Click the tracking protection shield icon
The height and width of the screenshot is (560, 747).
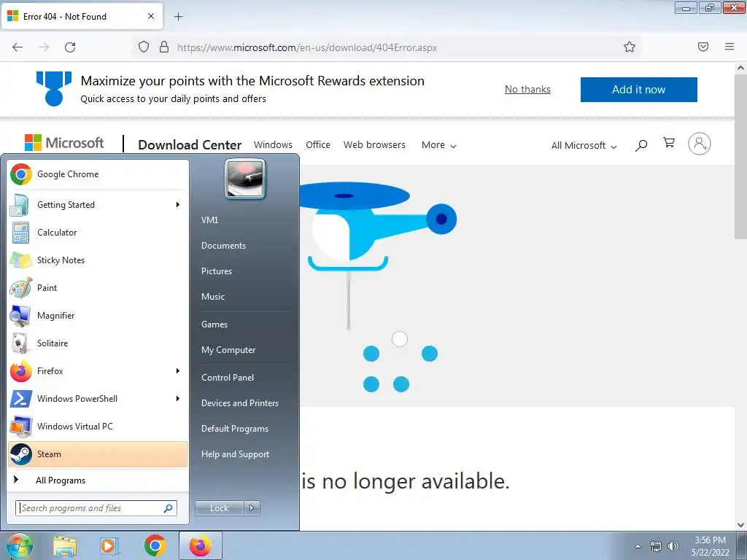pos(144,47)
